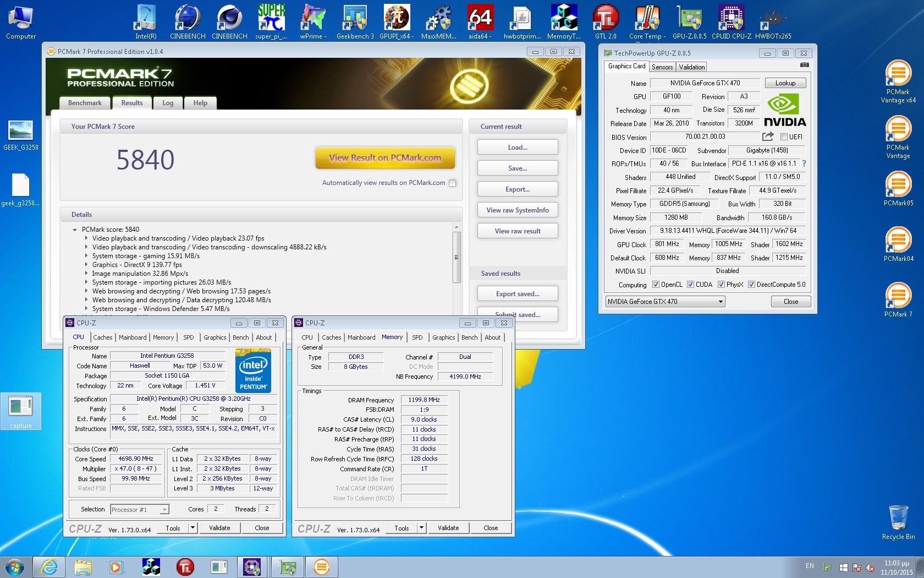
Task: Click Validate in the CPU-Z CPU window
Action: click(x=219, y=528)
